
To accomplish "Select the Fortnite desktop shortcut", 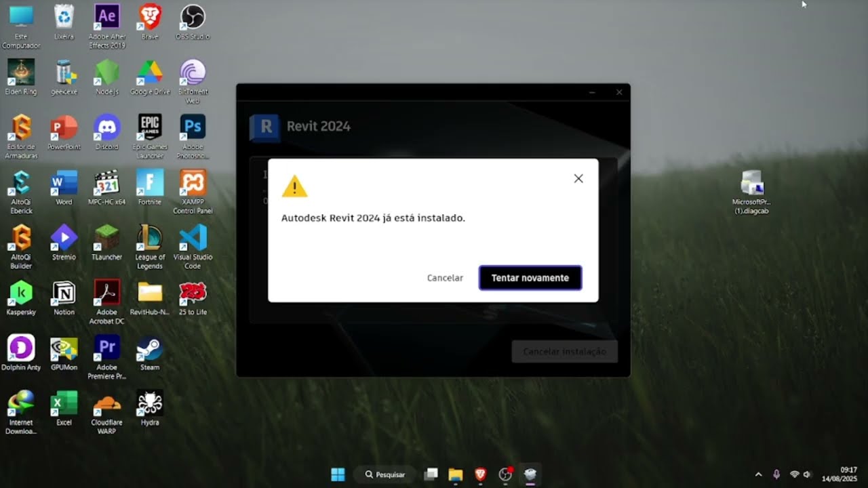I will click(150, 188).
